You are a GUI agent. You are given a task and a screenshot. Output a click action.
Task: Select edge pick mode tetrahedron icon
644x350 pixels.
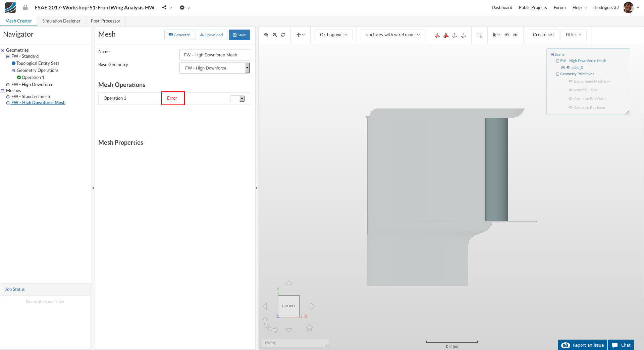click(454, 35)
